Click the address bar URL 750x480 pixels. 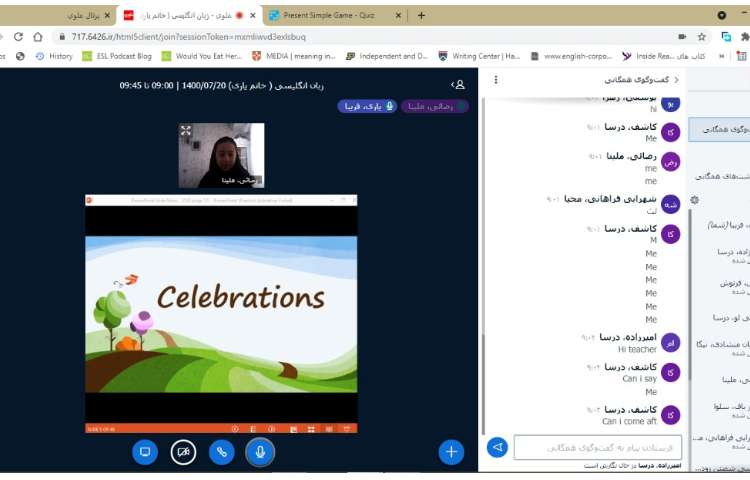coord(188,37)
